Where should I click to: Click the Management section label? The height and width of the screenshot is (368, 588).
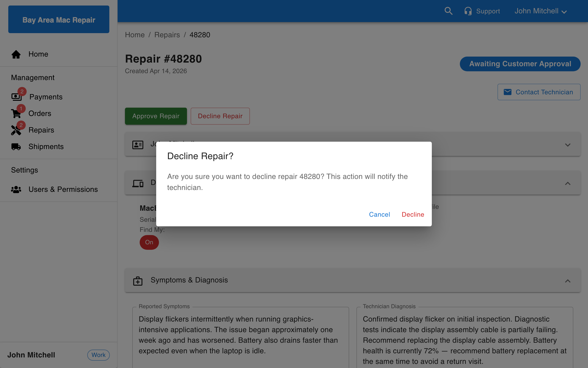point(33,78)
